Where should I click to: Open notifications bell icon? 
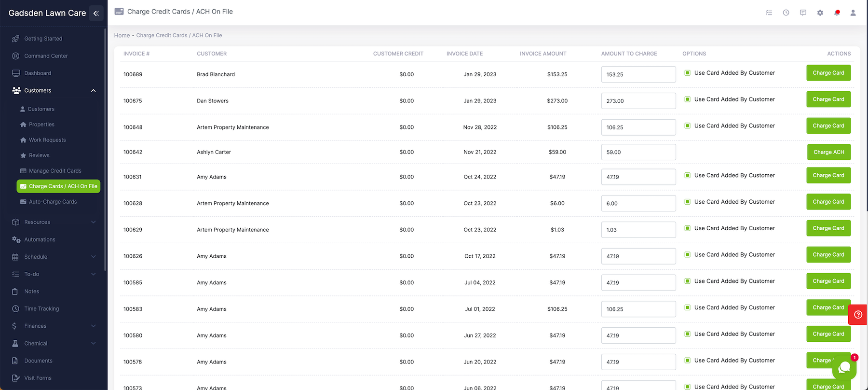tap(837, 13)
